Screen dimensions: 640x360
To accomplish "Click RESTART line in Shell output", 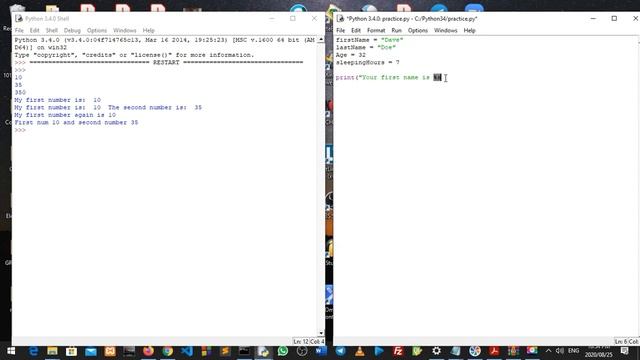I will coord(166,62).
